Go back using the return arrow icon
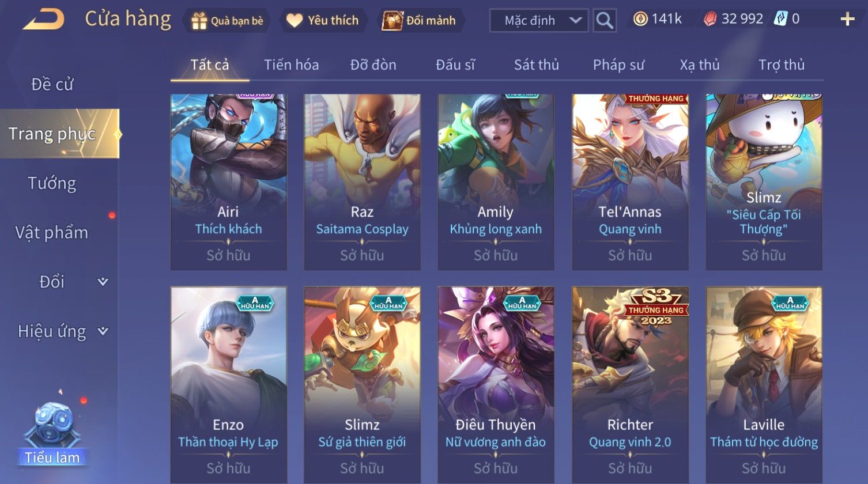This screenshot has width=868, height=484. pos(44,19)
